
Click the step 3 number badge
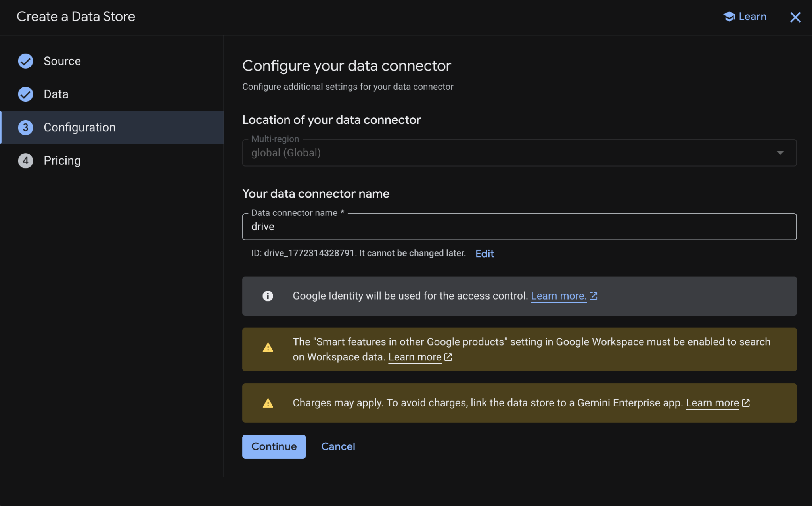tap(26, 127)
